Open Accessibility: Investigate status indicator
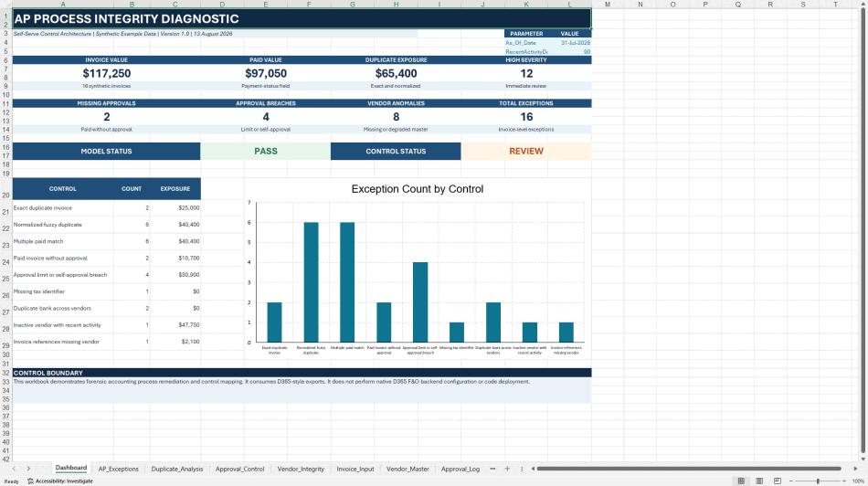Image resolution: width=868 pixels, height=486 pixels. click(x=60, y=481)
